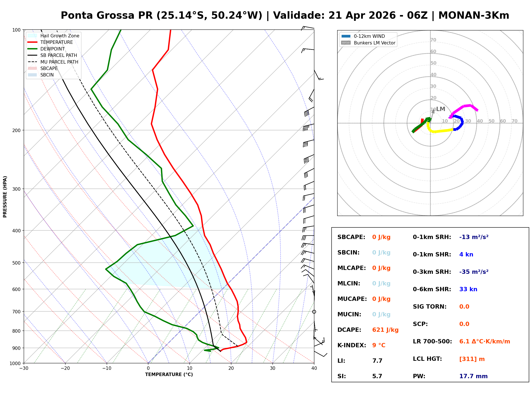
Task: Click the red TEMPERATURE legend line
Action: pos(32,42)
